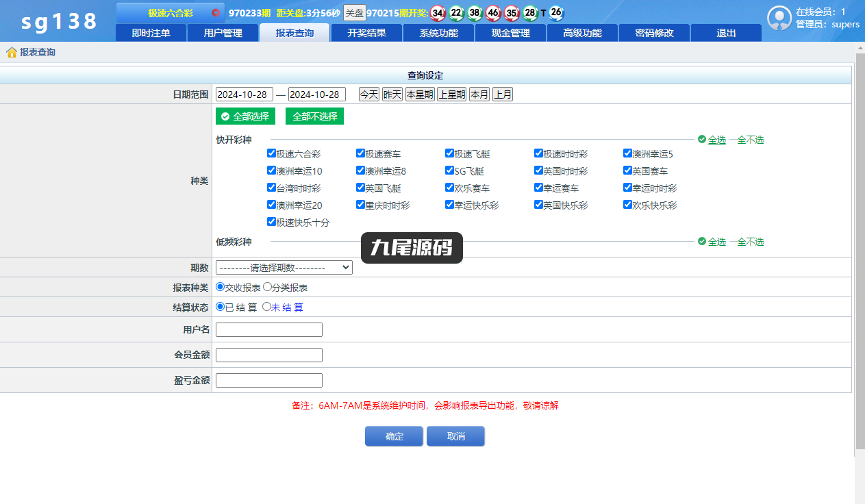Click 退出 to log out

coord(726,33)
